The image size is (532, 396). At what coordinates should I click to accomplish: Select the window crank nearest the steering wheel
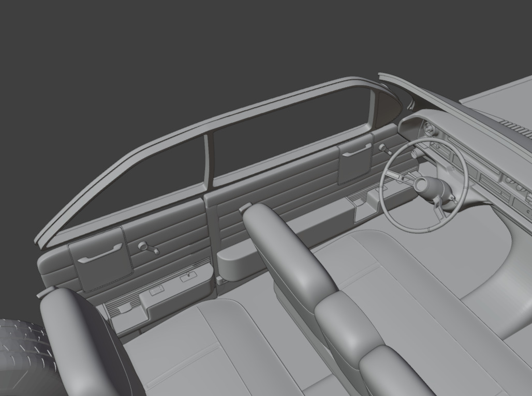point(385,148)
